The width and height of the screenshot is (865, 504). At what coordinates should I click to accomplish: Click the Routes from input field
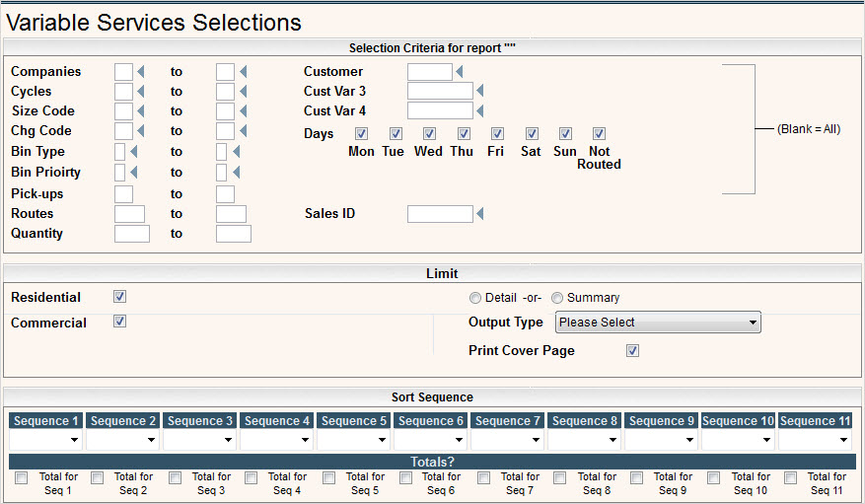tap(129, 214)
